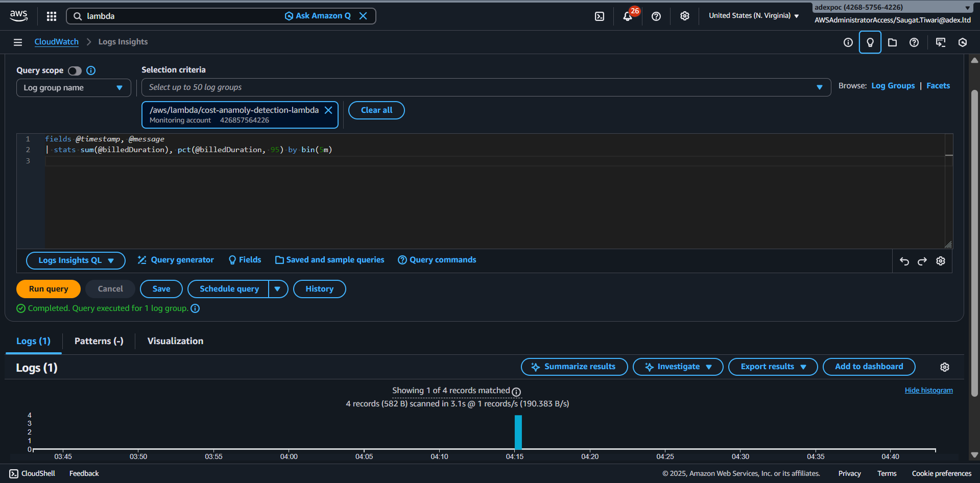The height and width of the screenshot is (483, 980).
Task: Open the results settings gear in the Logs panel
Action: coord(944,367)
